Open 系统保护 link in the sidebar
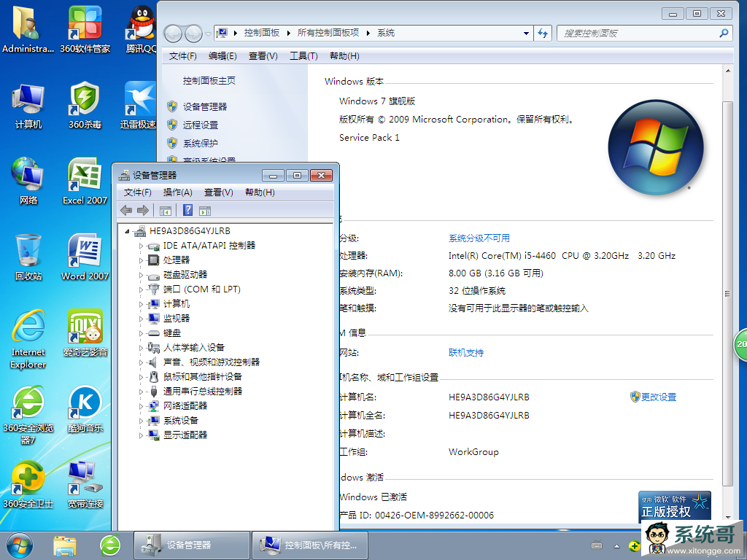The height and width of the screenshot is (560, 747). coord(201,144)
